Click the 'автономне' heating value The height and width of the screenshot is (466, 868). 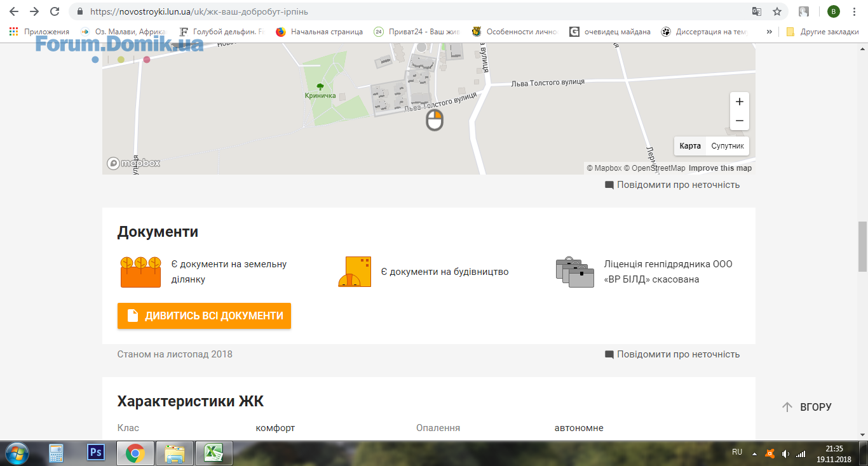[x=579, y=428]
